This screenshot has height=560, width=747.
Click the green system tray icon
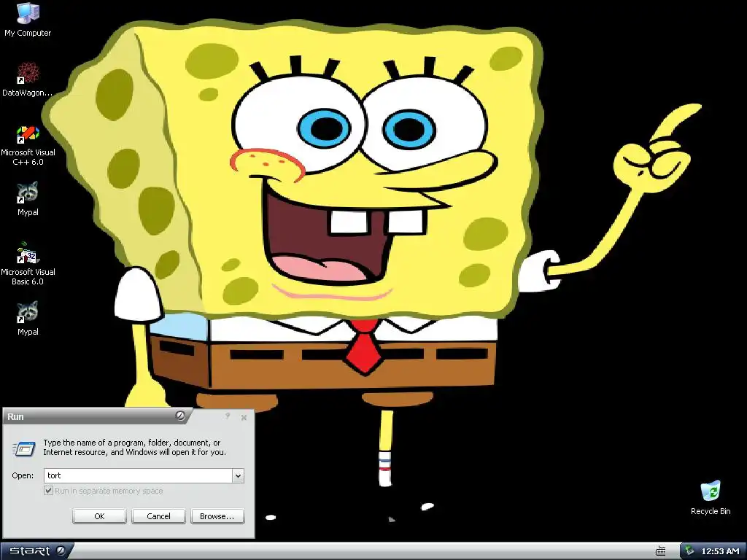coord(689,551)
